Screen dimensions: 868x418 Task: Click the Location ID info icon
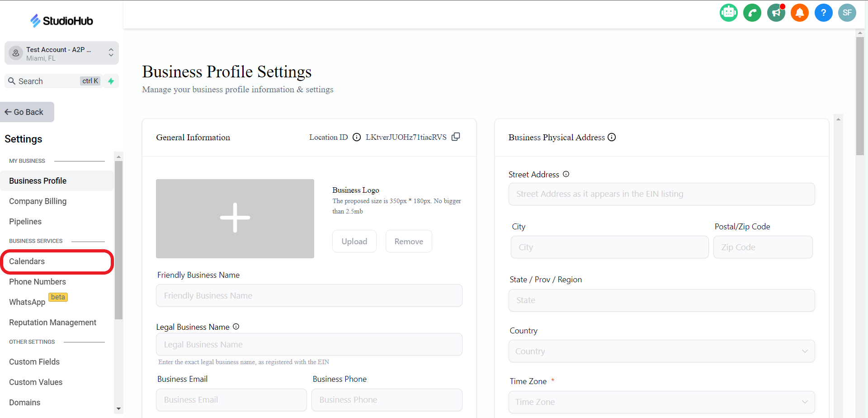coord(357,137)
